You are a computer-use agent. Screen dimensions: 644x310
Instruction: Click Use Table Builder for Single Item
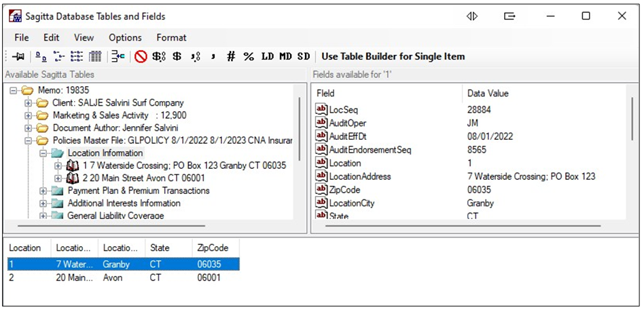393,56
